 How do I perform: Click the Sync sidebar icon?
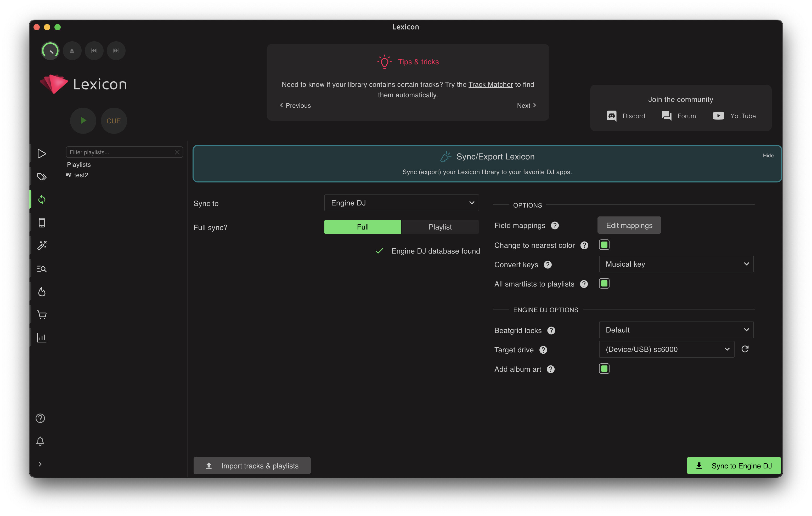pyautogui.click(x=42, y=199)
